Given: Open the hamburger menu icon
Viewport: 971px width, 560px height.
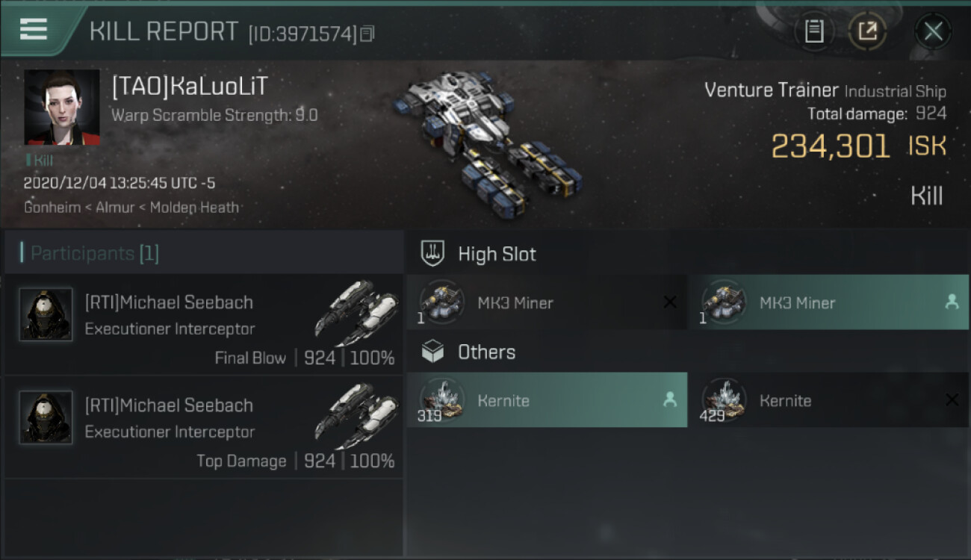Looking at the screenshot, I should tap(34, 29).
